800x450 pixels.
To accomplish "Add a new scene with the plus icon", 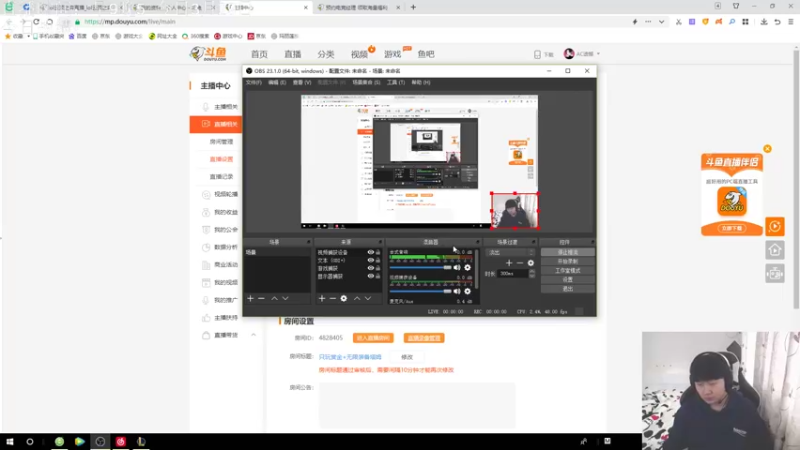I will click(251, 298).
